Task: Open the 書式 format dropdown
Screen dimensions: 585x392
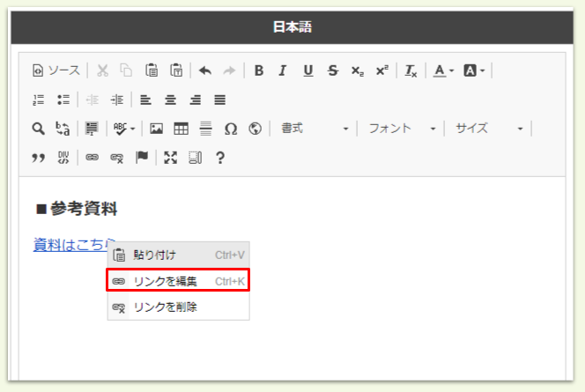Action: coord(315,129)
